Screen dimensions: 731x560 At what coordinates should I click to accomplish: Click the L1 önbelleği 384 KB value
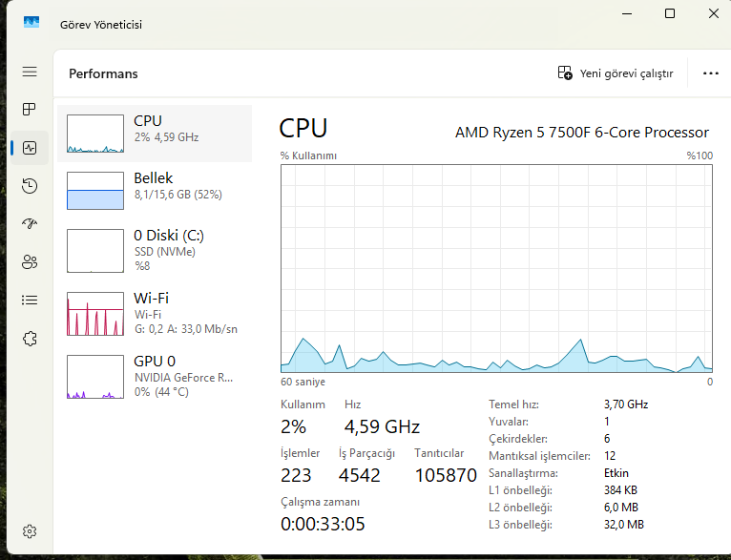pos(620,490)
